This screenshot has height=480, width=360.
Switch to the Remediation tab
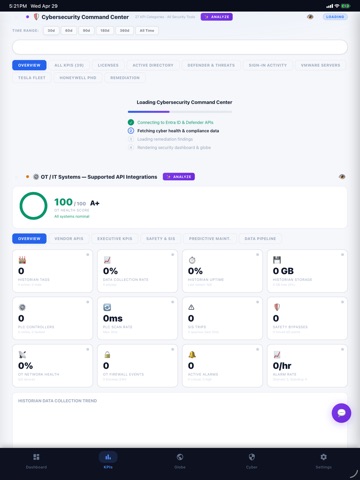(125, 78)
